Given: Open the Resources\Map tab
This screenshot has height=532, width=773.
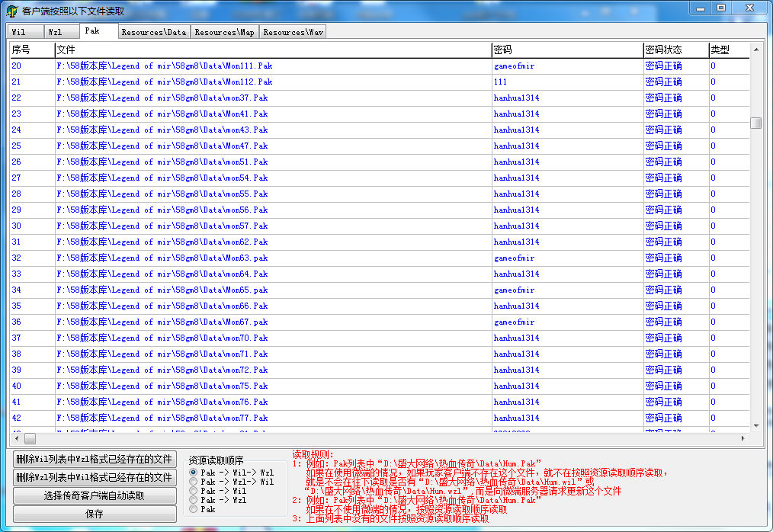Looking at the screenshot, I should pyautogui.click(x=224, y=32).
